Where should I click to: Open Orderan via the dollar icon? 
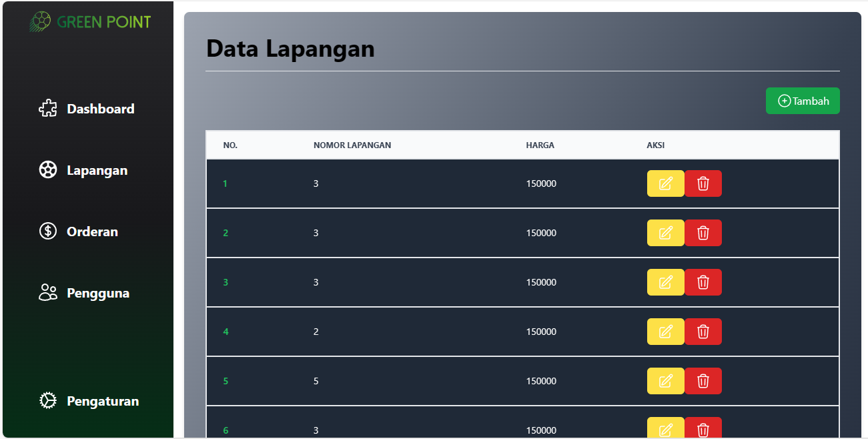point(48,231)
